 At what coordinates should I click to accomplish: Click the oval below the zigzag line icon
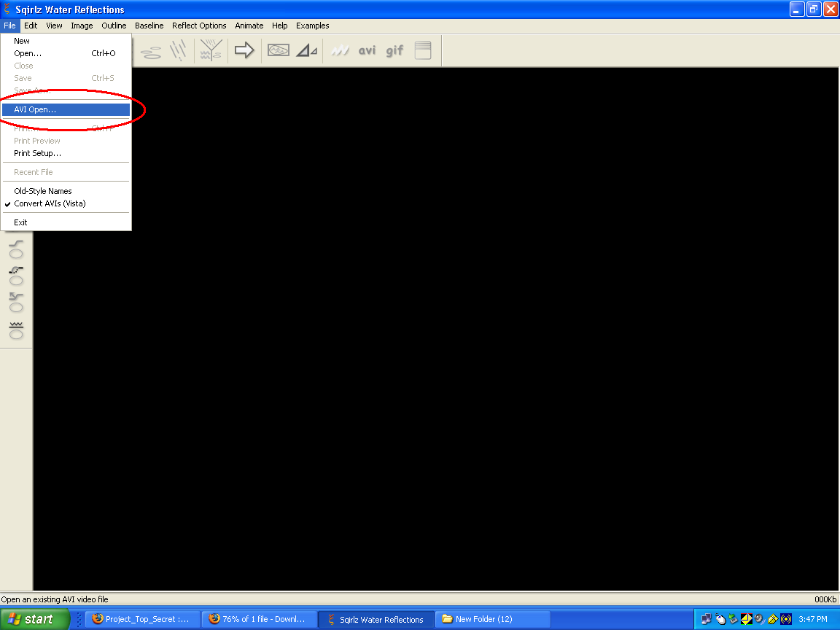[16, 334]
